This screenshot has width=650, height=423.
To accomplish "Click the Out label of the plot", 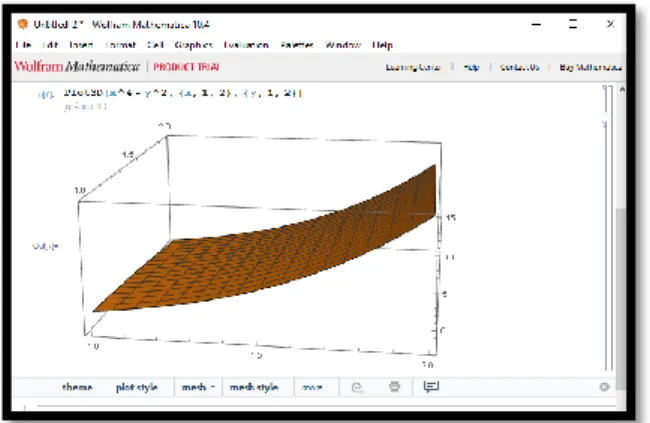I will (45, 246).
